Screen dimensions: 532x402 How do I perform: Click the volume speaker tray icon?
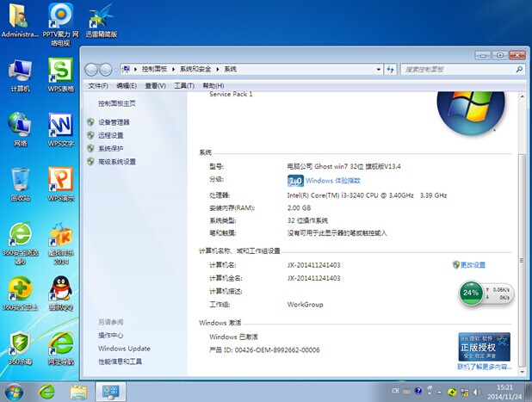[x=476, y=393]
